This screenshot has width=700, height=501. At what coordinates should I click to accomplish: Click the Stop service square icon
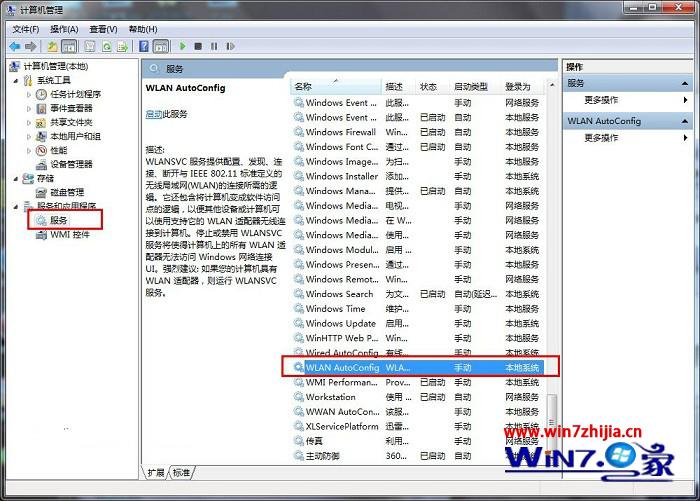pyautogui.click(x=198, y=46)
